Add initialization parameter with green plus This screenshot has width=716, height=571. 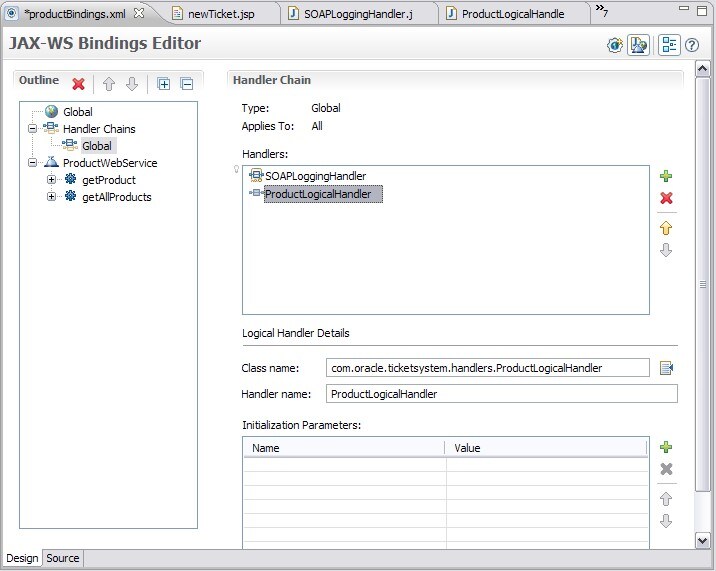coord(666,447)
